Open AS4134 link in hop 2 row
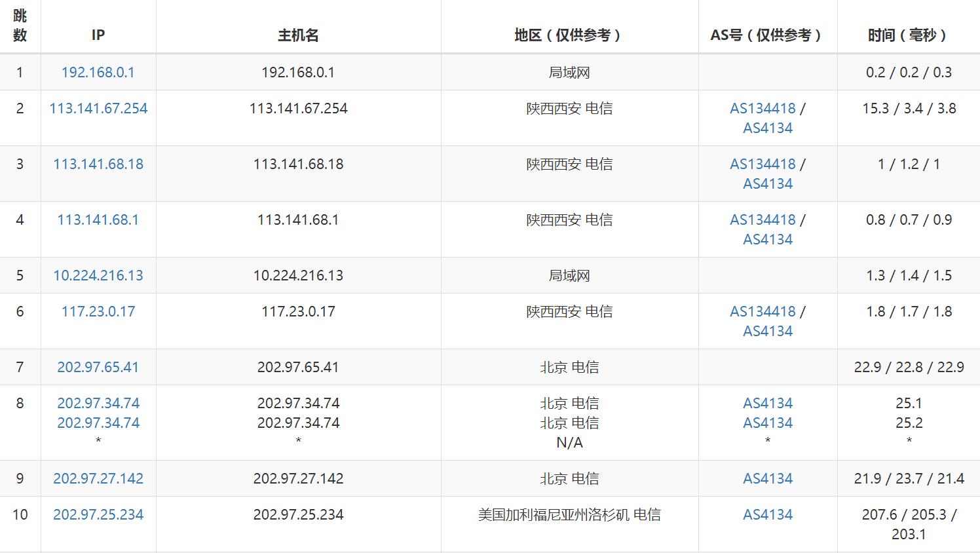Image resolution: width=980 pixels, height=553 pixels. [x=768, y=128]
